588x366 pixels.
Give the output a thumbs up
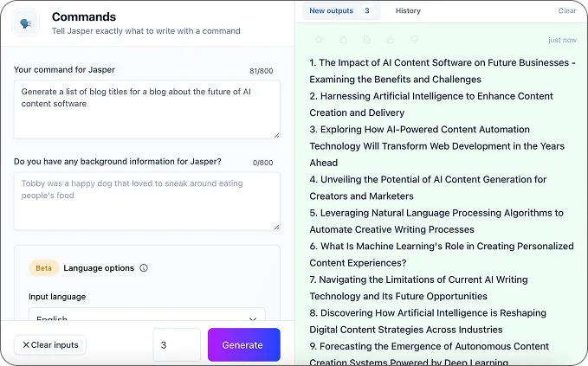(391, 40)
